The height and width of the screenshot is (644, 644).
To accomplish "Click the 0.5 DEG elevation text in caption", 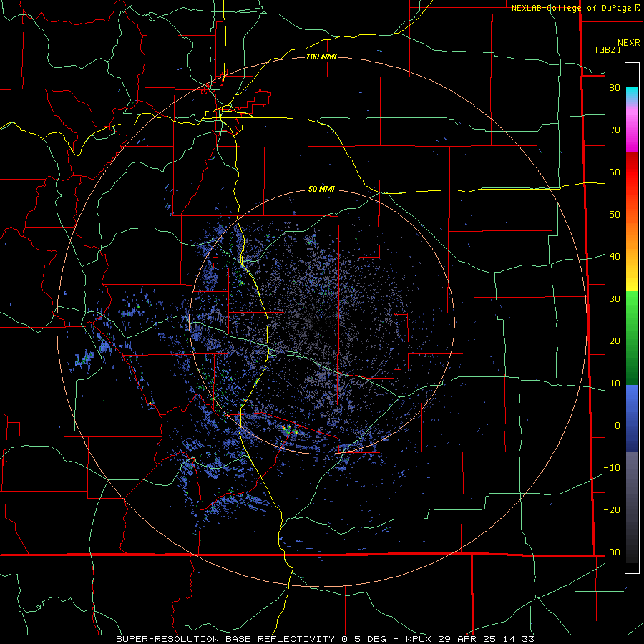I will click(x=364, y=639).
